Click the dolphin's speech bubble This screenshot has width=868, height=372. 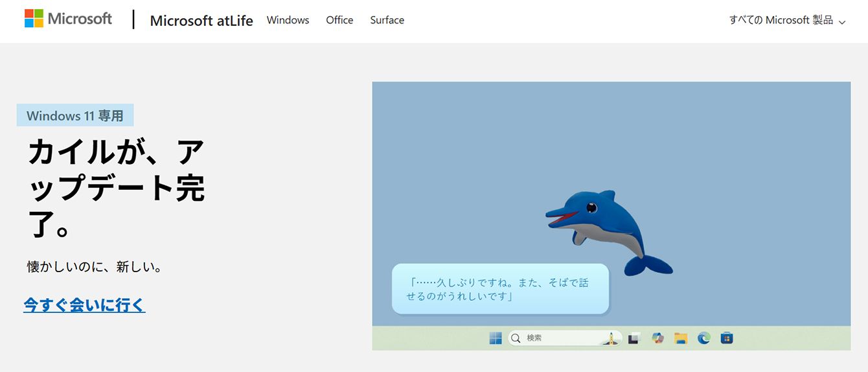click(500, 289)
